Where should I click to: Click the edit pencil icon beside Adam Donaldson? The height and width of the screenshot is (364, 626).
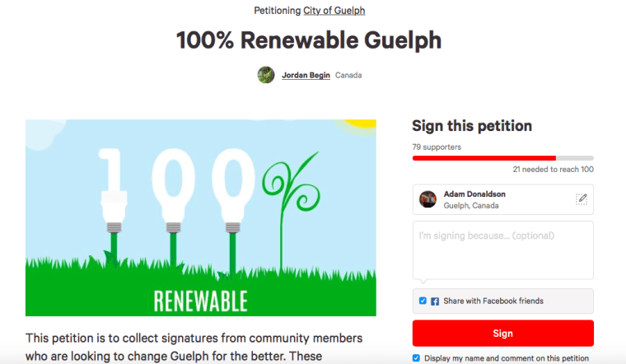point(582,198)
